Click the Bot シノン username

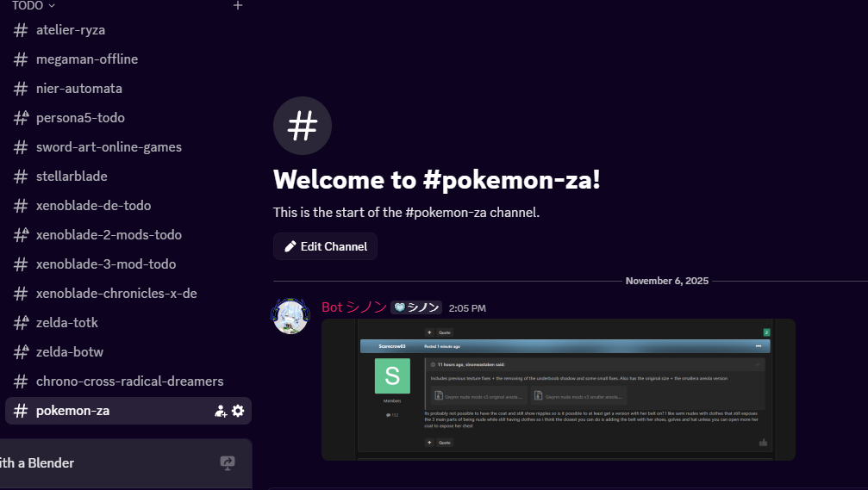pyautogui.click(x=353, y=307)
